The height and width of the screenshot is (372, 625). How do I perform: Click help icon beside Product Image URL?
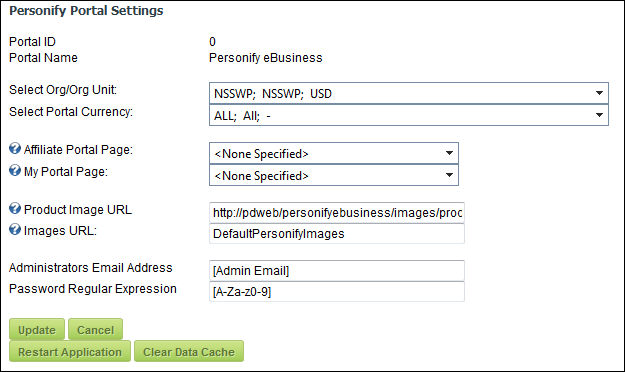[x=15, y=208]
